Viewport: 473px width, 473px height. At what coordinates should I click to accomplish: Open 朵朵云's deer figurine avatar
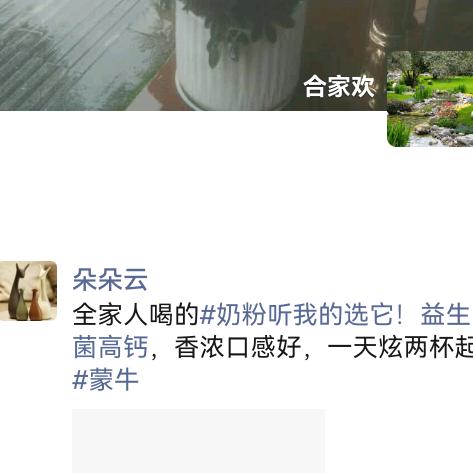click(x=28, y=291)
